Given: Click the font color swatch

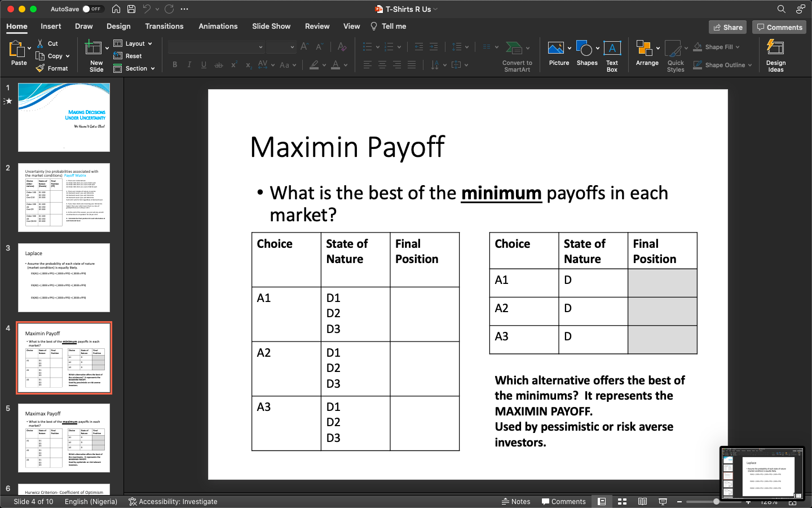Looking at the screenshot, I should pos(336,65).
